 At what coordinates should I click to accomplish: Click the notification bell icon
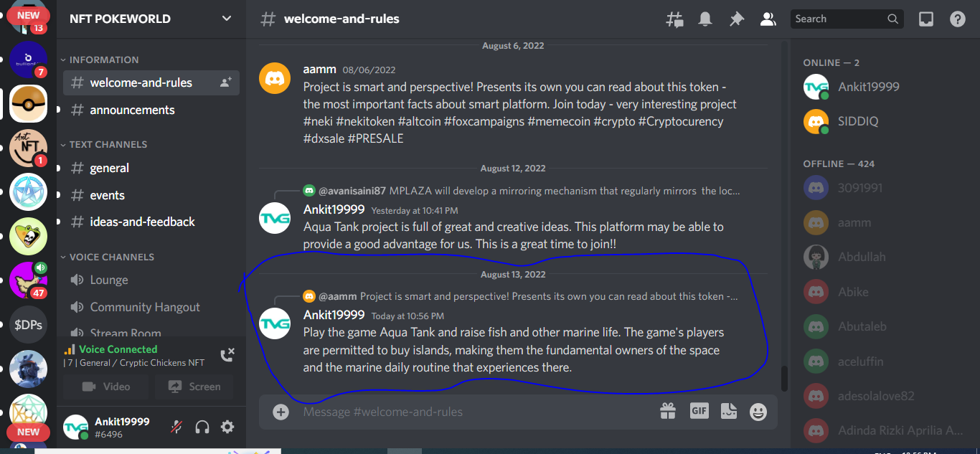click(x=705, y=19)
